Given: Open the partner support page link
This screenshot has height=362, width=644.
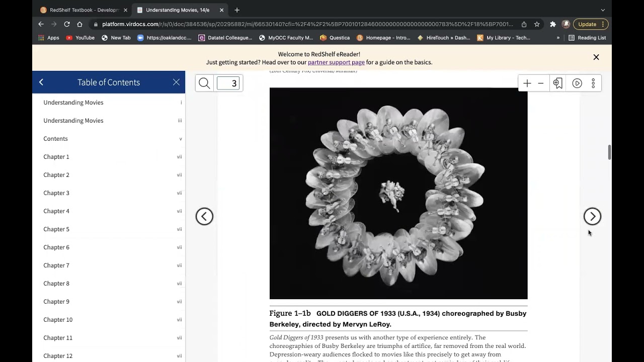Looking at the screenshot, I should click(x=336, y=62).
